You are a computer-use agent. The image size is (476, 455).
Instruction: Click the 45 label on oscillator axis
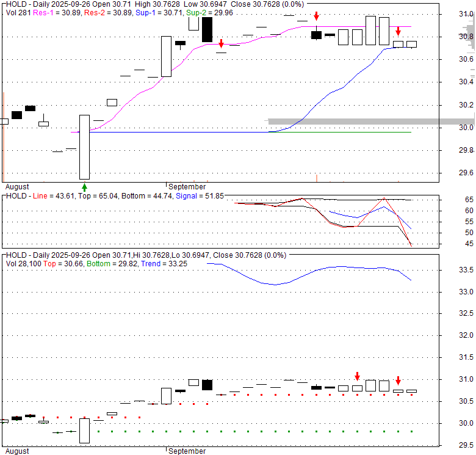pyautogui.click(x=469, y=244)
